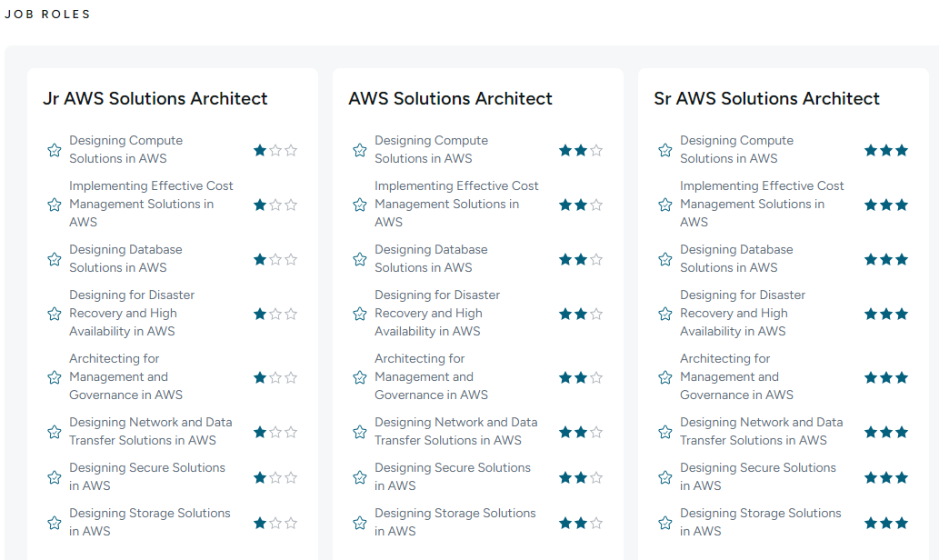Click badge icon for Sr Architect Governance skill
Viewport: 939px width, 560px height.
pyautogui.click(x=664, y=376)
